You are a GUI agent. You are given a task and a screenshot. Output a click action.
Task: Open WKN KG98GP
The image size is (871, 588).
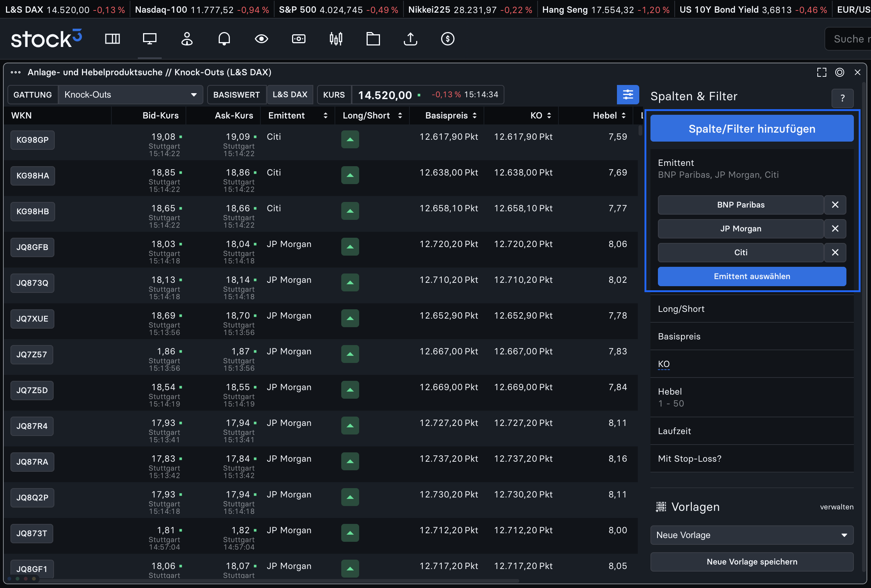(33, 140)
